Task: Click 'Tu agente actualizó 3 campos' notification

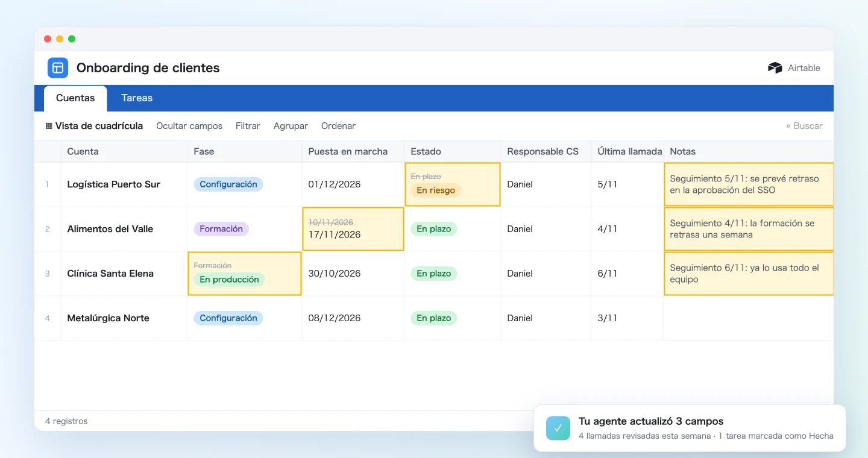Action: click(690, 428)
